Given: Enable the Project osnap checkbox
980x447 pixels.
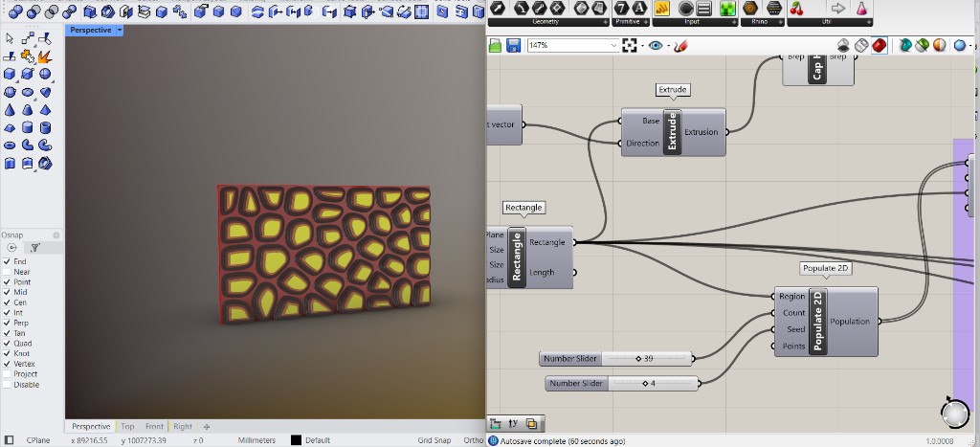Looking at the screenshot, I should pyautogui.click(x=7, y=374).
